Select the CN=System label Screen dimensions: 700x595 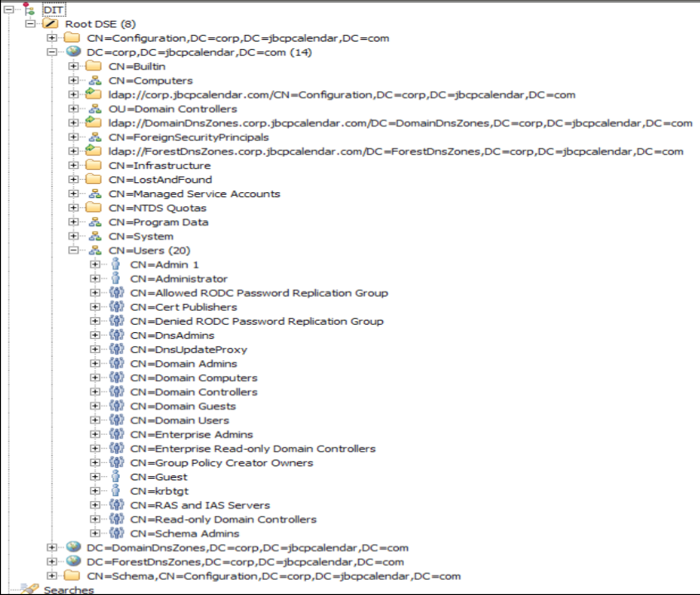tap(141, 236)
